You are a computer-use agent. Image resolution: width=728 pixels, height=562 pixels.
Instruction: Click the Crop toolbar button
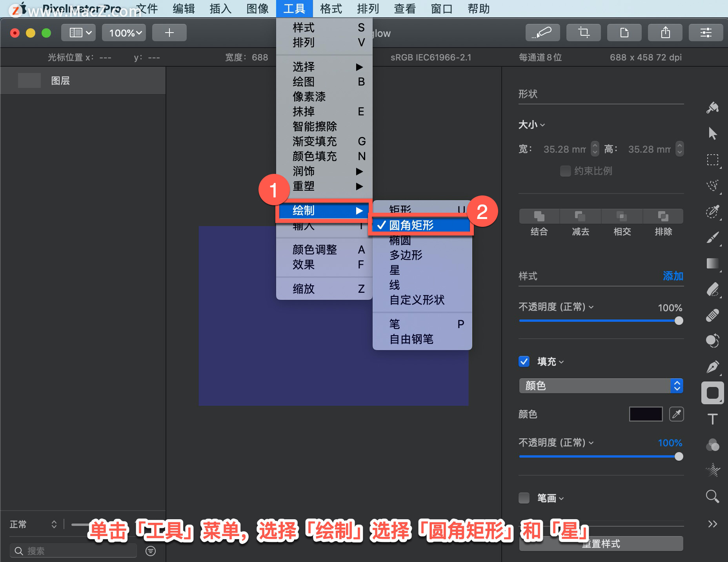pos(584,33)
